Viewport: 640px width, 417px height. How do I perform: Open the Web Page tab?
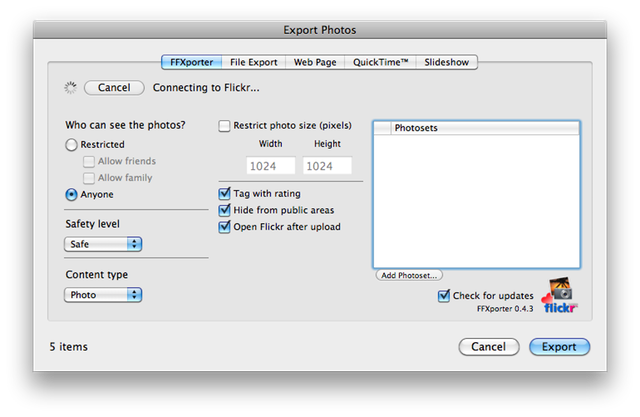tap(315, 62)
